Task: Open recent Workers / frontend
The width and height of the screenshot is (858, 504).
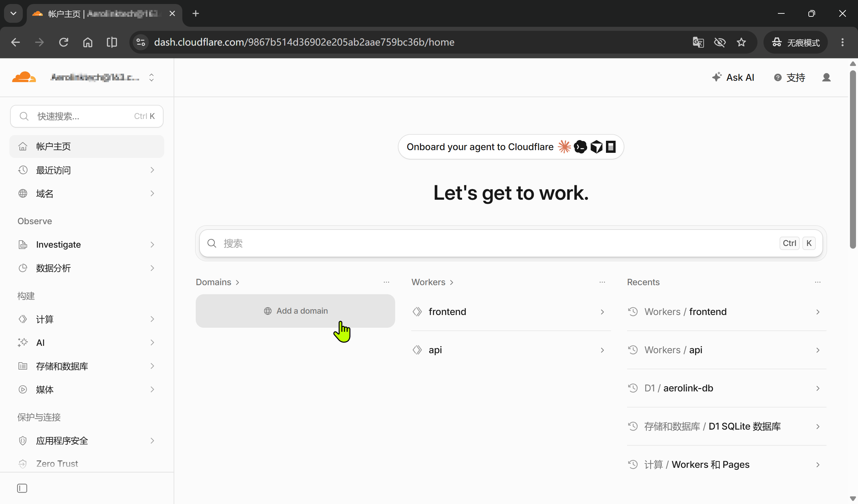Action: tap(727, 312)
